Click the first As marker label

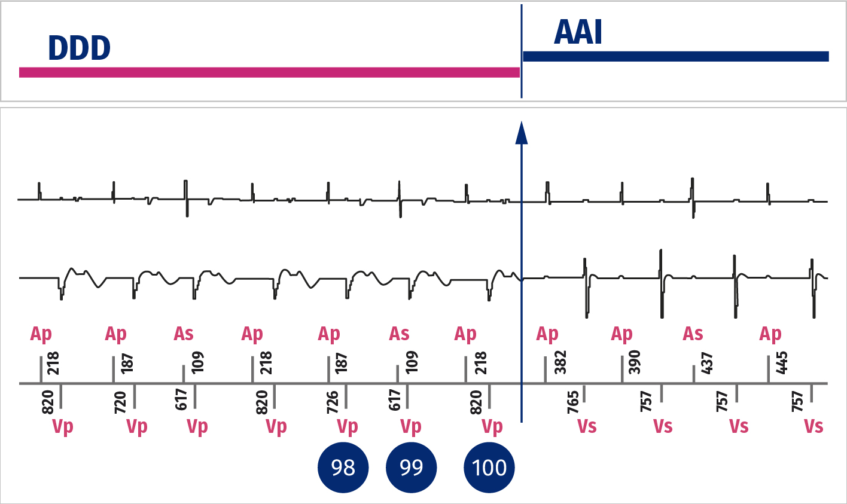(x=184, y=334)
